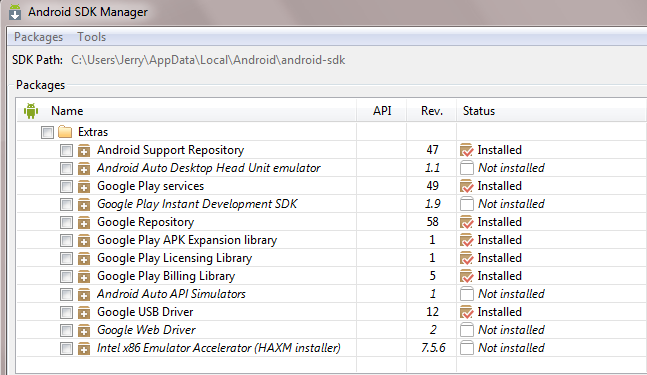Check Google Play Instant Development SDK

(66, 205)
